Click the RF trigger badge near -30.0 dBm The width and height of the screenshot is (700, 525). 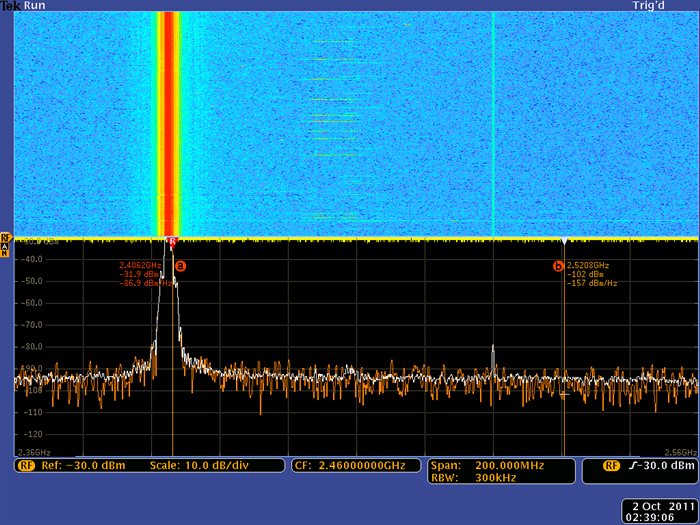click(x=612, y=466)
